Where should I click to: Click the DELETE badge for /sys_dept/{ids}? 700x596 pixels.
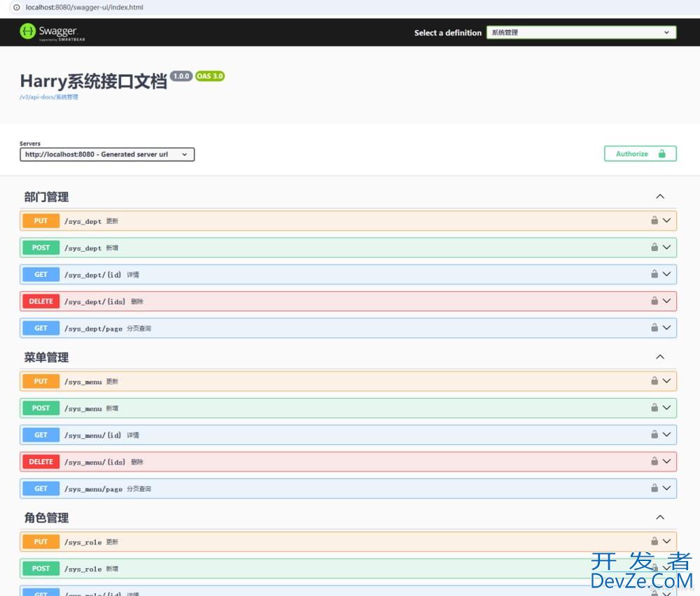pos(41,301)
